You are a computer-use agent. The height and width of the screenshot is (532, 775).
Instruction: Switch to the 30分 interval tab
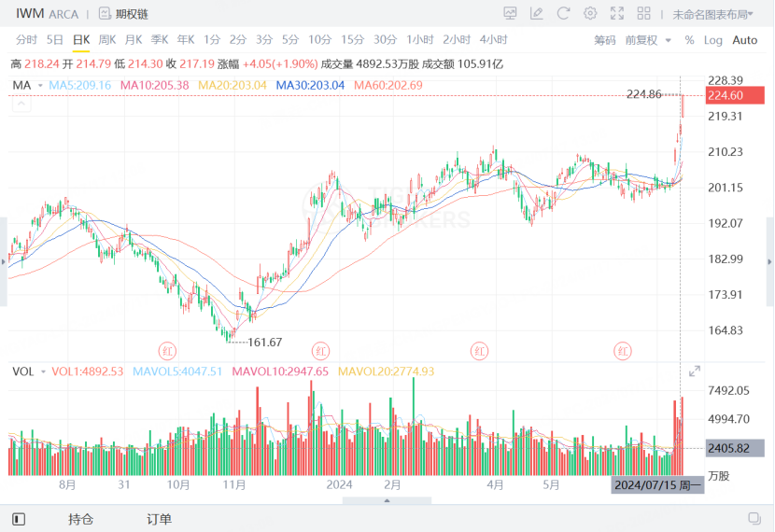click(x=385, y=39)
